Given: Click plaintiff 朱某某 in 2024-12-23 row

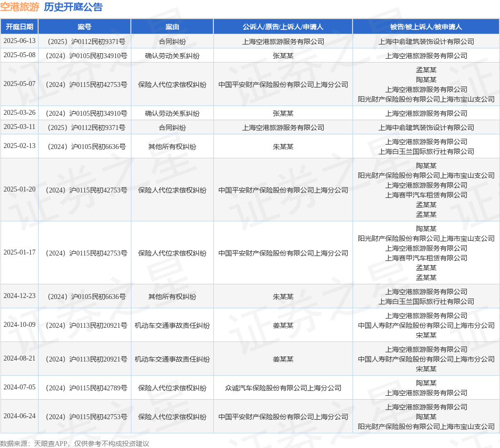Looking at the screenshot, I should point(283,297).
